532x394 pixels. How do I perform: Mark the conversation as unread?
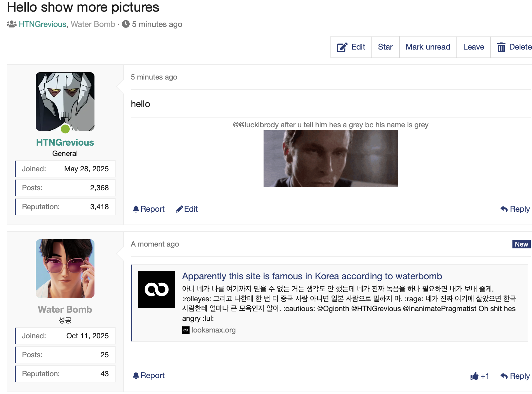click(427, 47)
